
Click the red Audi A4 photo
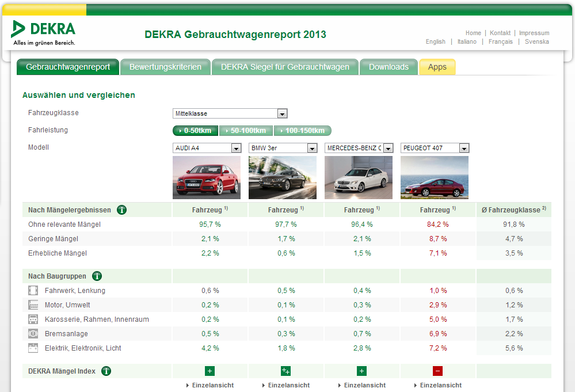[207, 177]
